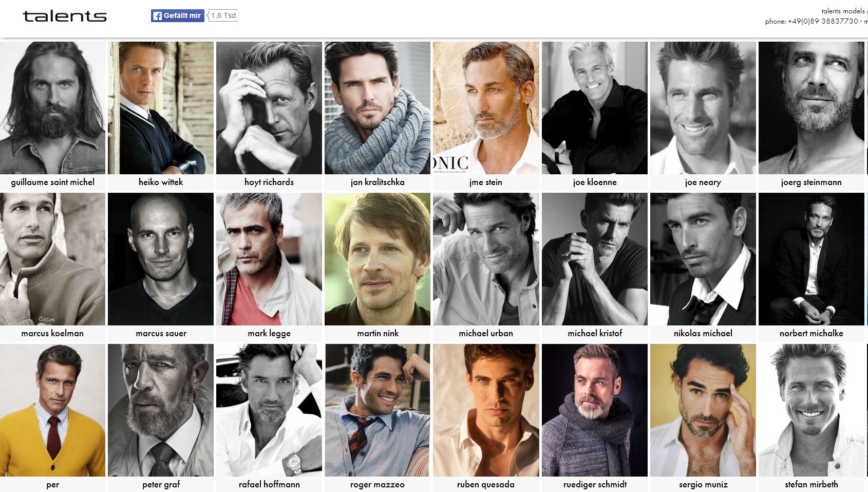Image resolution: width=868 pixels, height=492 pixels.
Task: Select jan kralitschka's photo with grey scarf
Action: [378, 108]
